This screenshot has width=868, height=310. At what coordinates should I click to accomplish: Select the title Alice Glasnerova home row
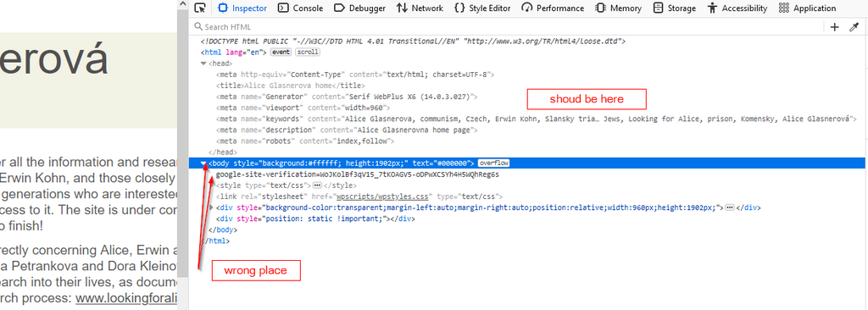[290, 86]
